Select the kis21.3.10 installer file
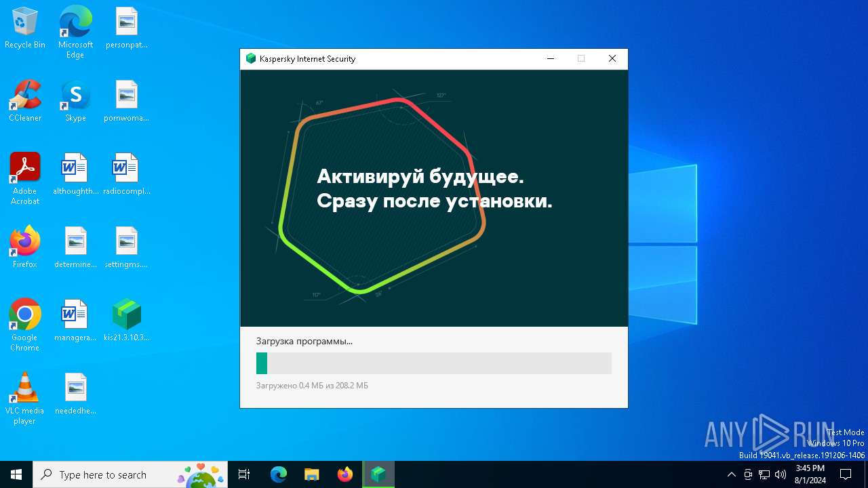 click(126, 321)
